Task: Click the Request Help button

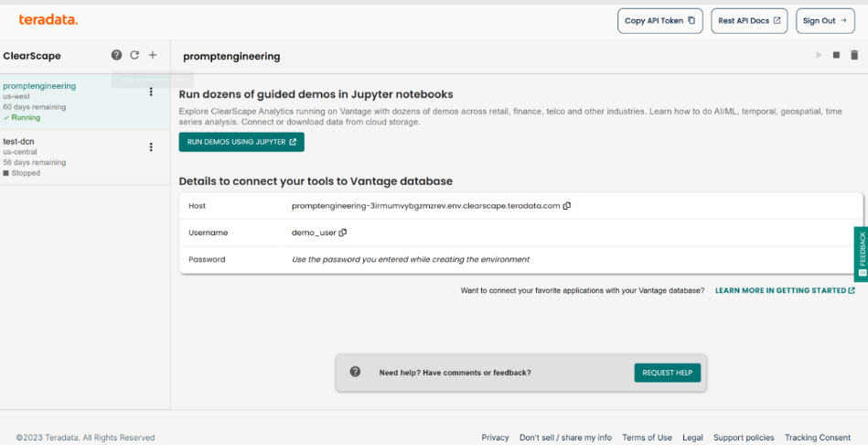Action: pos(667,373)
